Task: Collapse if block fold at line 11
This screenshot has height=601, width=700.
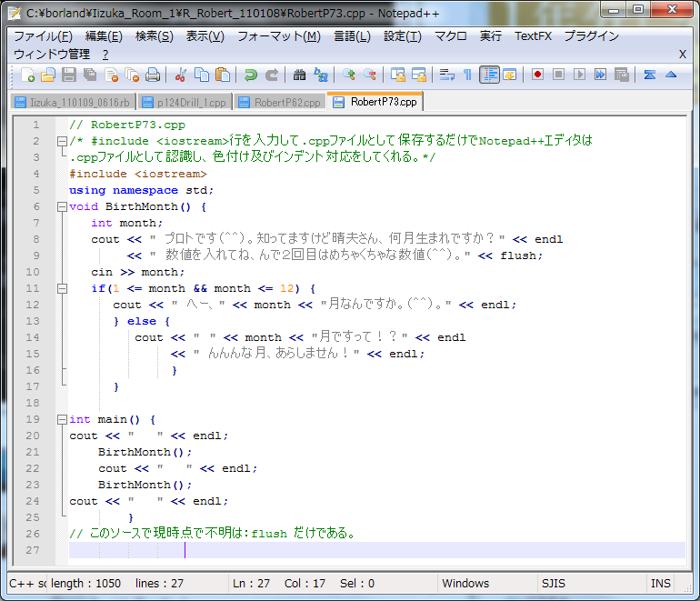Action: tap(62, 289)
